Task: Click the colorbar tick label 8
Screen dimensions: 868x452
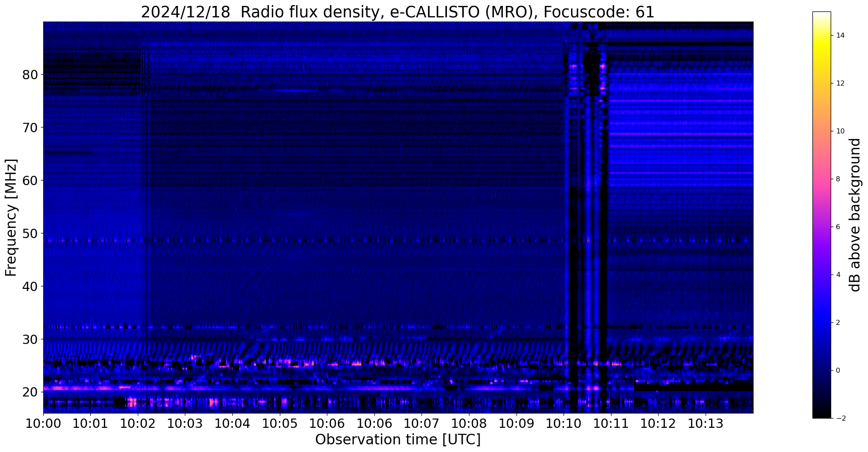Action: pyautogui.click(x=837, y=179)
